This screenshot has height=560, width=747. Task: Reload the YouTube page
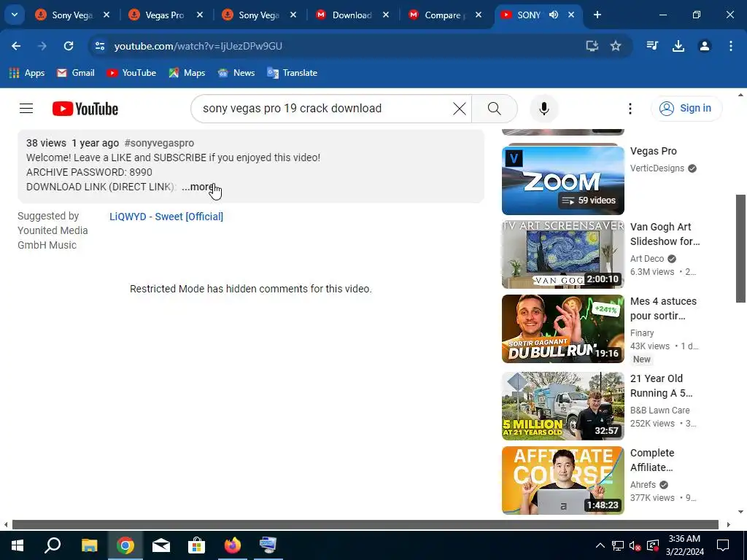(x=69, y=46)
